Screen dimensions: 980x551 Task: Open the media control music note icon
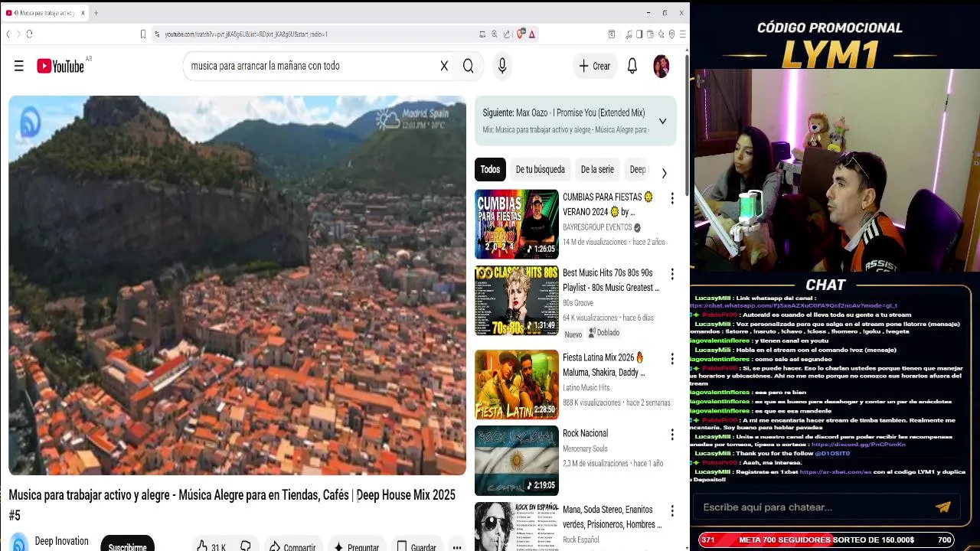click(x=629, y=34)
